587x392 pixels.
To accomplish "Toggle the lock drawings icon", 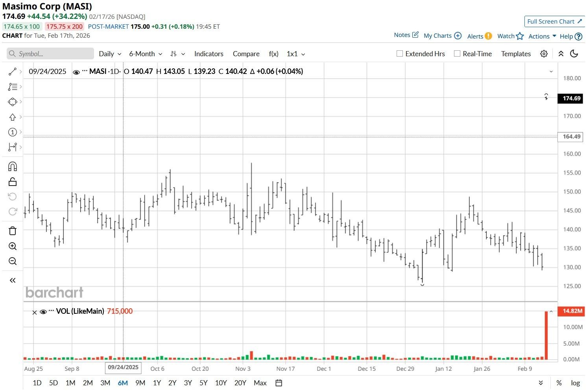I will click(13, 182).
